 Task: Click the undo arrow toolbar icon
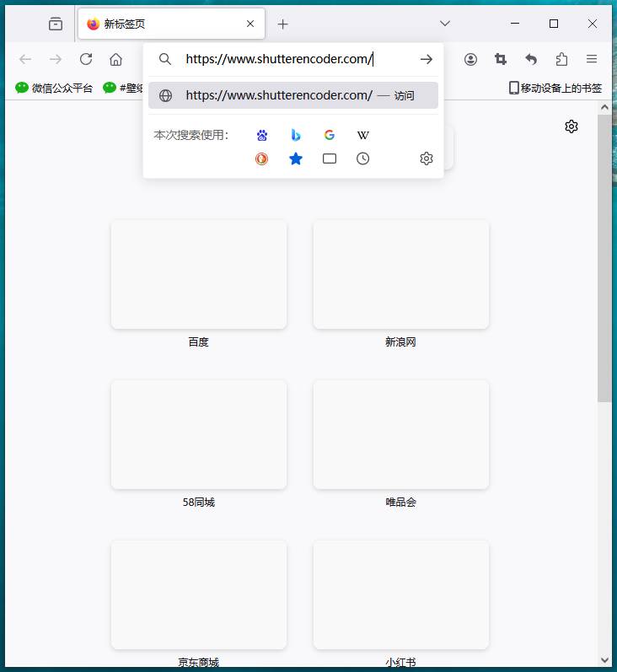point(531,59)
